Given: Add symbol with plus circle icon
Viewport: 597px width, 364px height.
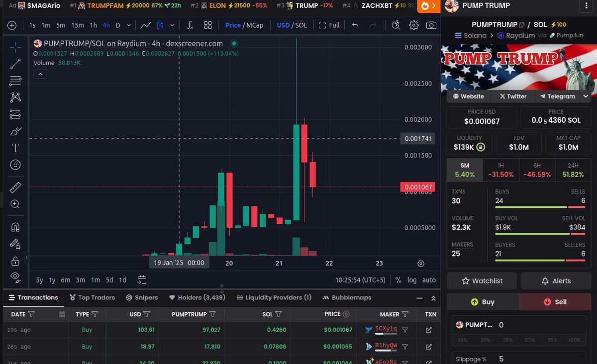Looking at the screenshot, I should coord(12,25).
